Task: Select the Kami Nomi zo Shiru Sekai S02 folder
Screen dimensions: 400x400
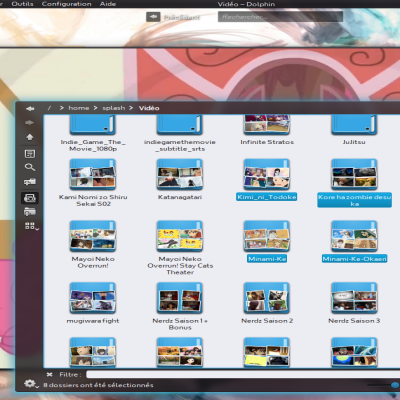Action: tap(92, 174)
